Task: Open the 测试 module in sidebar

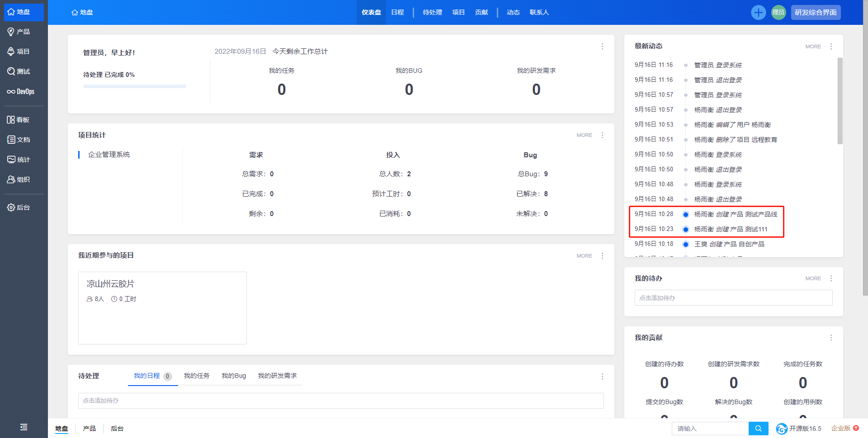Action: tap(19, 71)
